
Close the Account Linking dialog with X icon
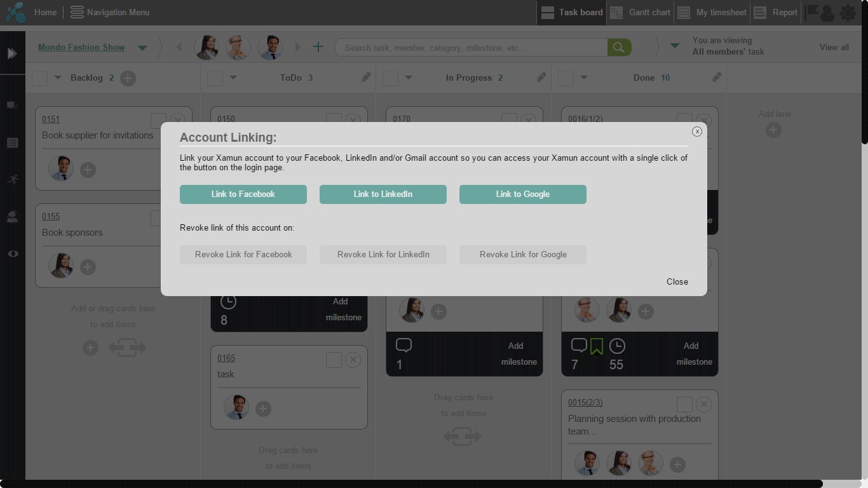[697, 132]
